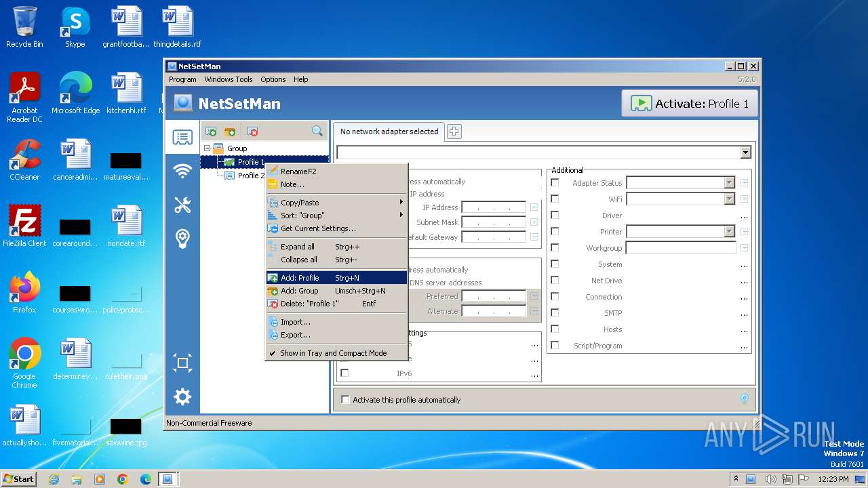Screen dimensions: 868x488
Task: Check Activate this profile automatically
Action: 345,400
